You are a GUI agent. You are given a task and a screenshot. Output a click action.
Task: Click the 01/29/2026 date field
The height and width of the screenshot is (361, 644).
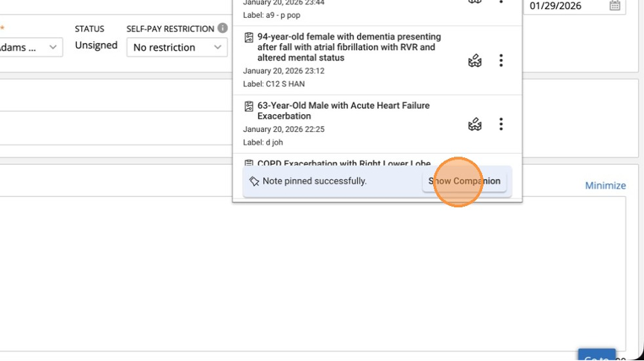point(566,6)
